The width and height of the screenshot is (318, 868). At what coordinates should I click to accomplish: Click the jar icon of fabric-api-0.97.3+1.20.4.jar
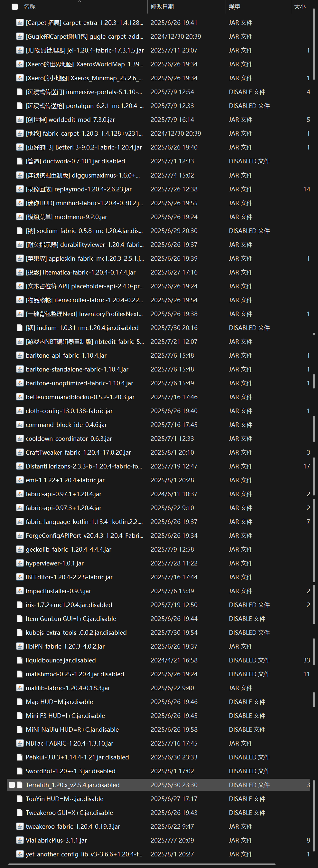click(20, 508)
